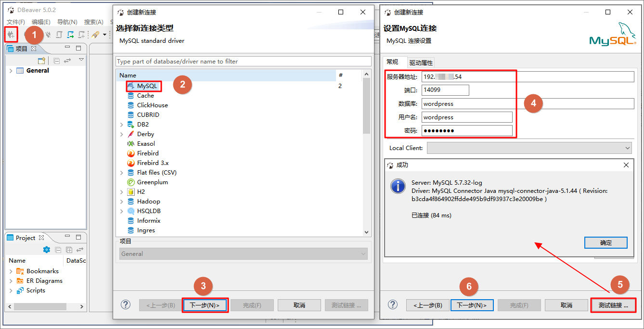Select the Ingres driver entry
The height and width of the screenshot is (329, 644).
coord(146,230)
